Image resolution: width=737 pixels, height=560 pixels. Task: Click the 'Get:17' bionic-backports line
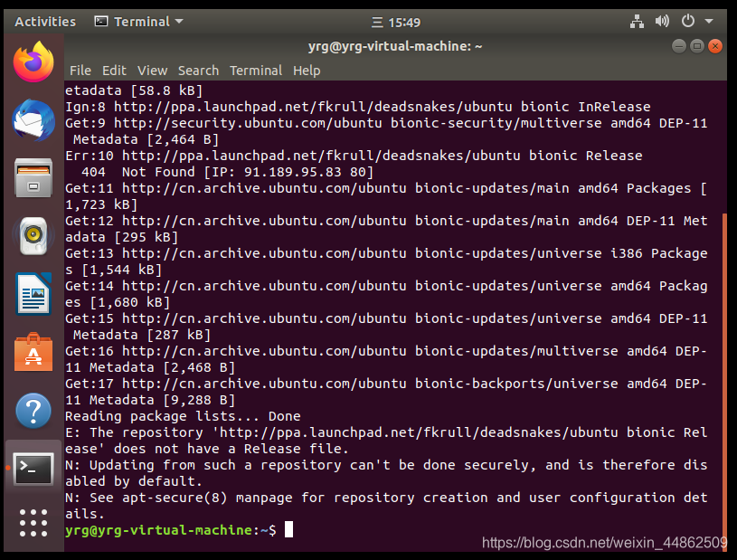pyautogui.click(x=386, y=392)
